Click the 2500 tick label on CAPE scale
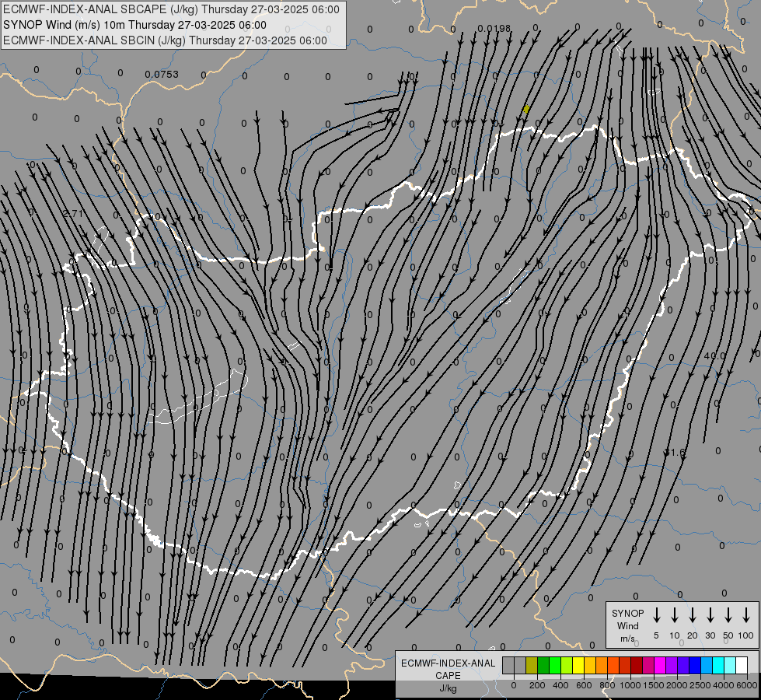The image size is (761, 700). (700, 685)
